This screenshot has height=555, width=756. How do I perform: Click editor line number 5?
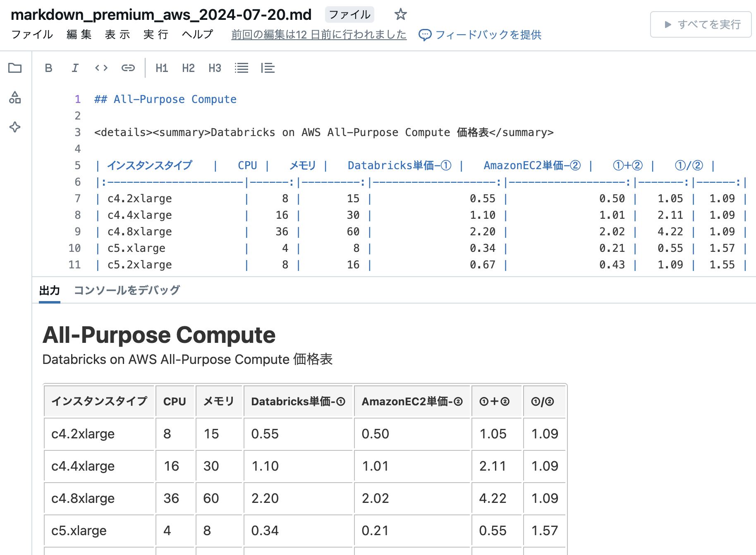point(77,165)
